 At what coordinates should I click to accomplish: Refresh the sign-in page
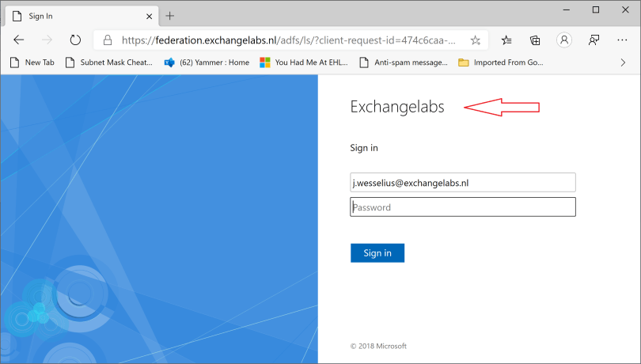click(x=75, y=40)
